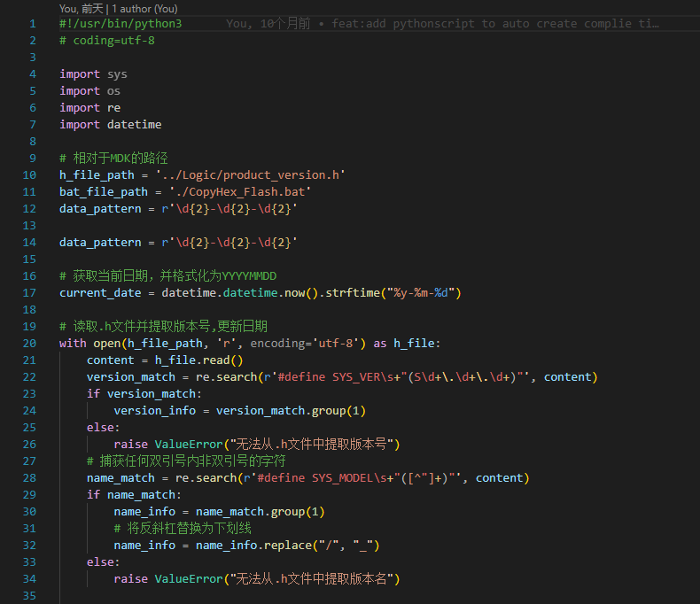Click the encoding='utf-8' argument
The image size is (700, 604).
[x=305, y=343]
